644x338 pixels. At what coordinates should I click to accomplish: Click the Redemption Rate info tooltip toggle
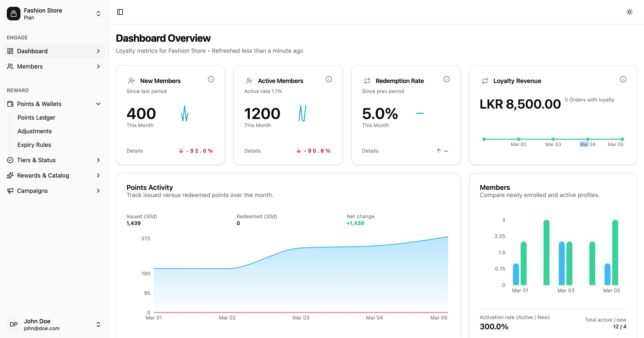point(447,79)
